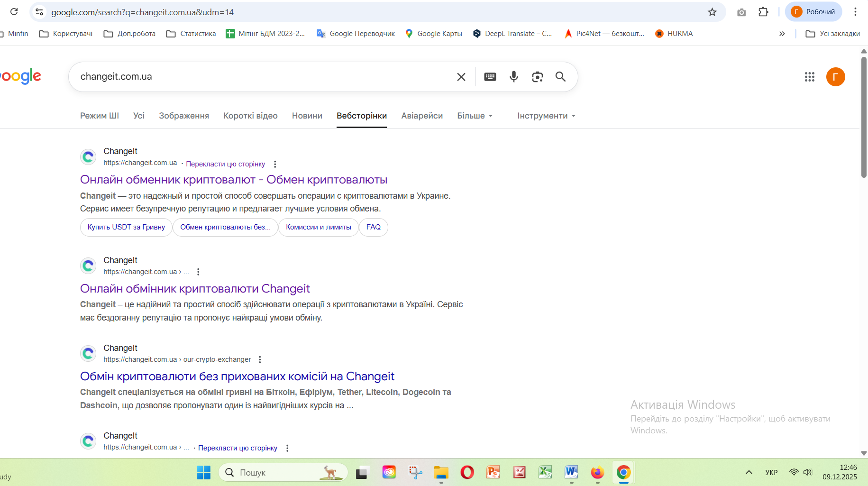
Task: Switch to Короткі відео tab
Action: click(250, 116)
